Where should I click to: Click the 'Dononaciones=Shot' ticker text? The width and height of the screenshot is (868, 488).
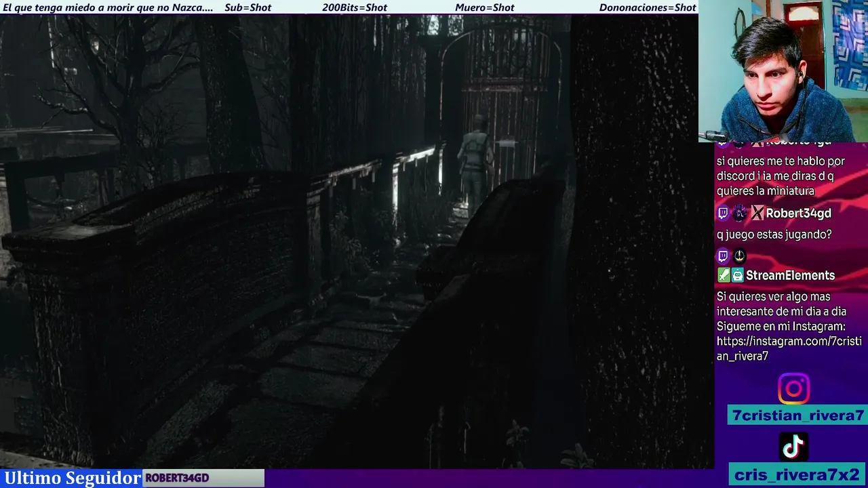648,7
